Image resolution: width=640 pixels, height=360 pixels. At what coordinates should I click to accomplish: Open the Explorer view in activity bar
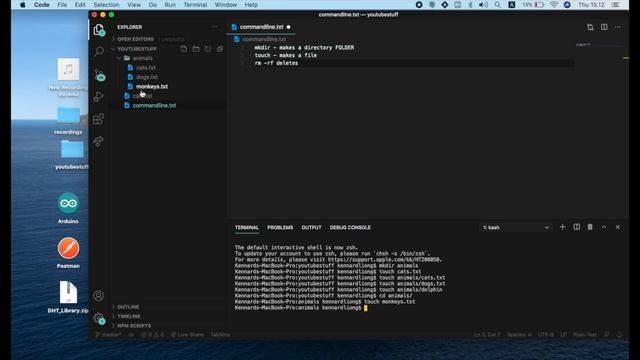[99, 30]
